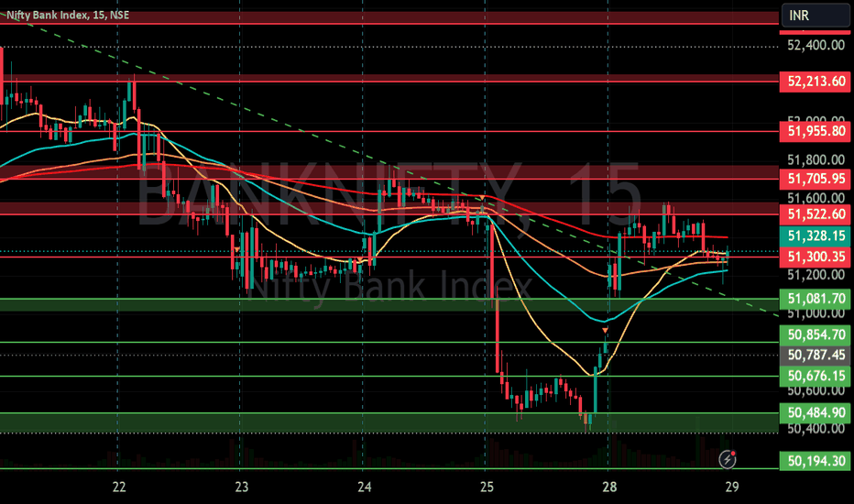Click the 51,200.00 axis value
Image resolution: width=854 pixels, height=504 pixels.
(816, 275)
